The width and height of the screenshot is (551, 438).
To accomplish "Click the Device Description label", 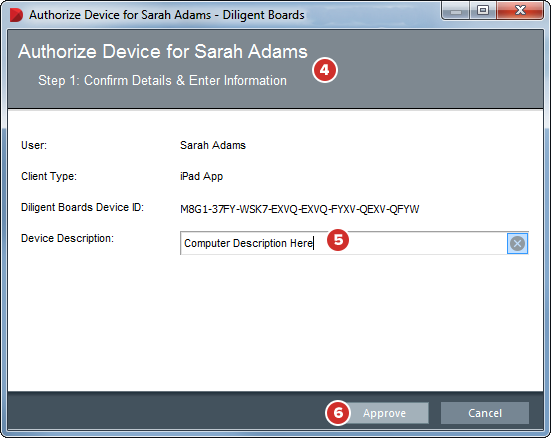I will point(67,238).
